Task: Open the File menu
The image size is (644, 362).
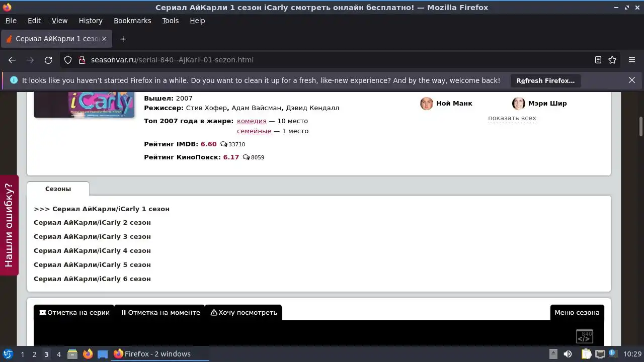Action: [11, 21]
